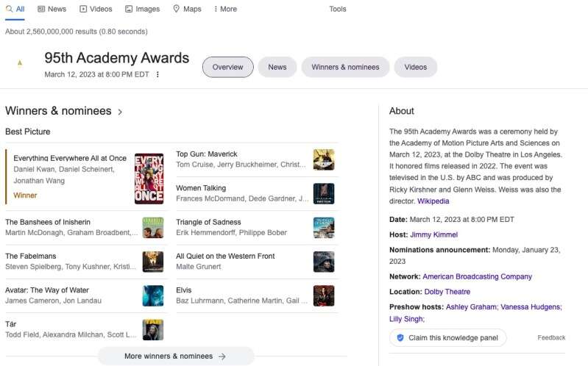
Task: Open the Jimmy Kimmel host link
Action: pos(434,235)
